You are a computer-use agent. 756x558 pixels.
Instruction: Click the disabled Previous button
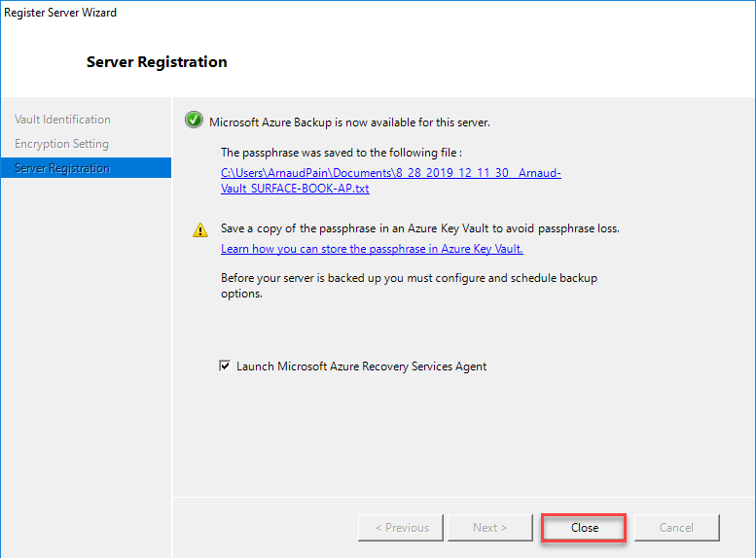(401, 528)
